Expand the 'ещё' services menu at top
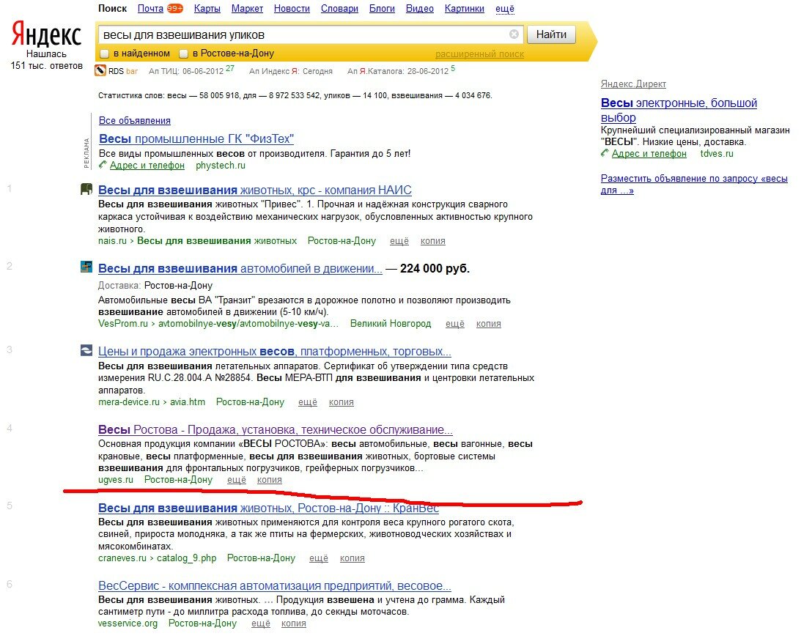The image size is (812, 644). pyautogui.click(x=505, y=9)
